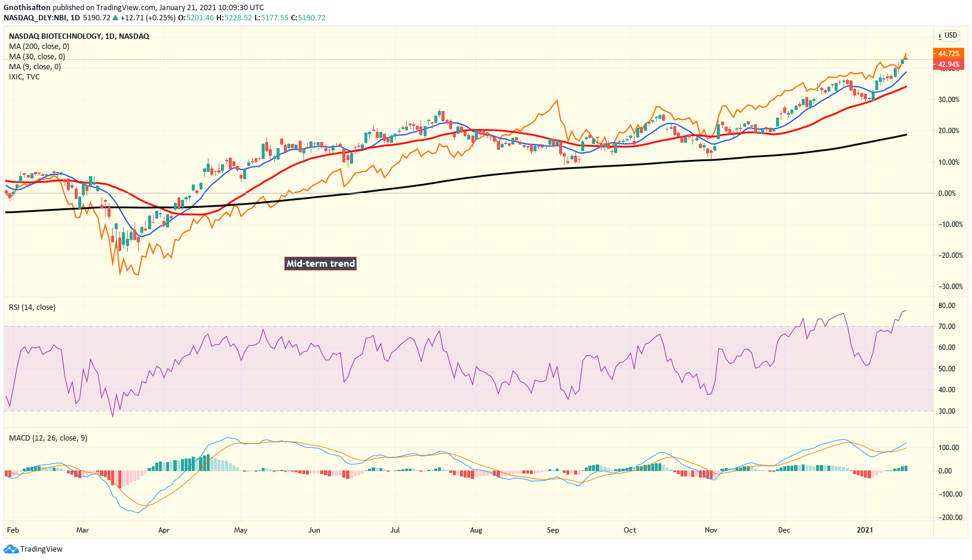Click the Oct date axis label
Image resolution: width=972 pixels, height=560 pixels.
[630, 530]
